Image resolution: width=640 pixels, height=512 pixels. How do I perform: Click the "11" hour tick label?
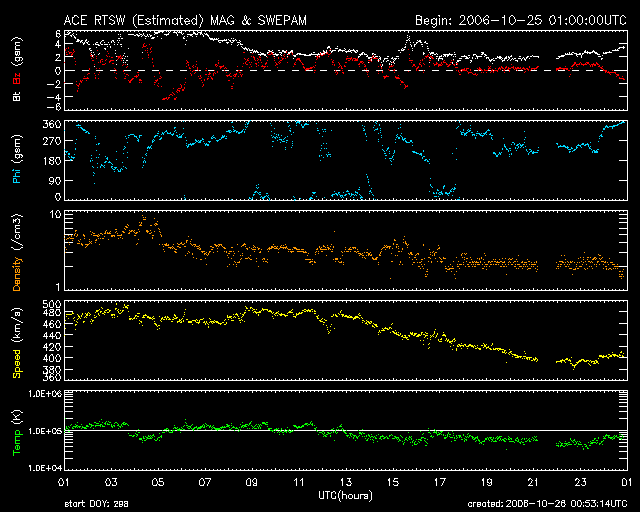tap(298, 482)
